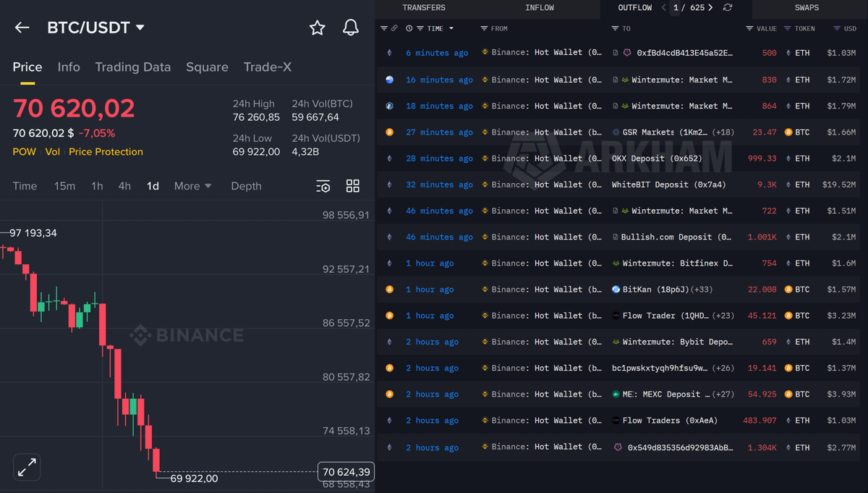Open the four-square chart layout icon
Screen dimensions: 868x493
353,186
